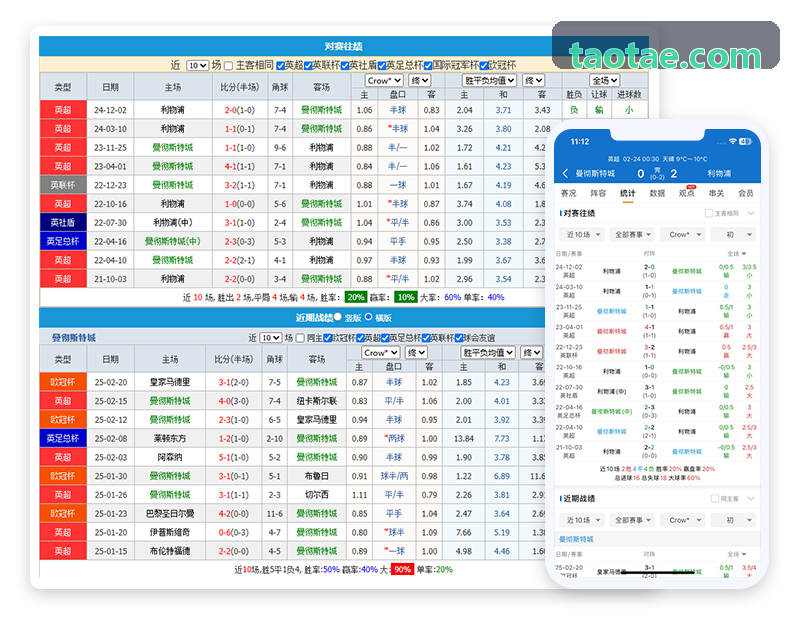Click the navy 英社盾 tag for 22-07-30
Screen dimensions: 800x625
[x=63, y=222]
